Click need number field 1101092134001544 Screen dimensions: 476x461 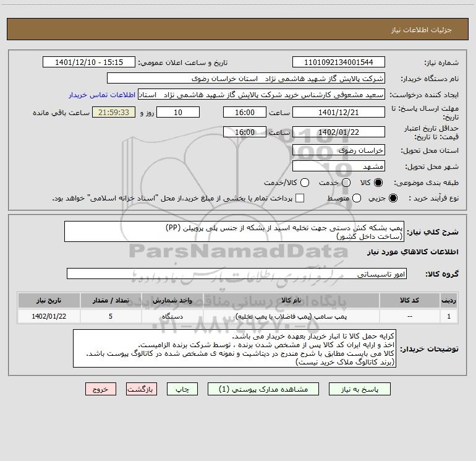[x=339, y=62]
